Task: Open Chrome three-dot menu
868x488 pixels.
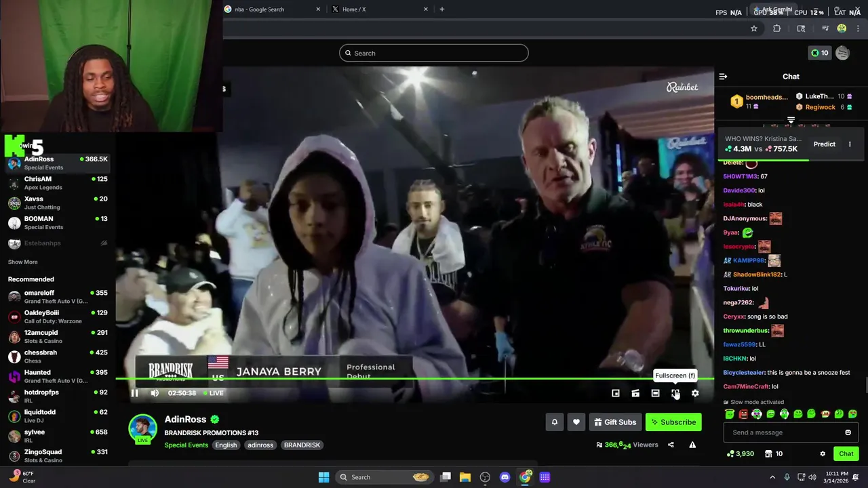Action: coord(859,28)
